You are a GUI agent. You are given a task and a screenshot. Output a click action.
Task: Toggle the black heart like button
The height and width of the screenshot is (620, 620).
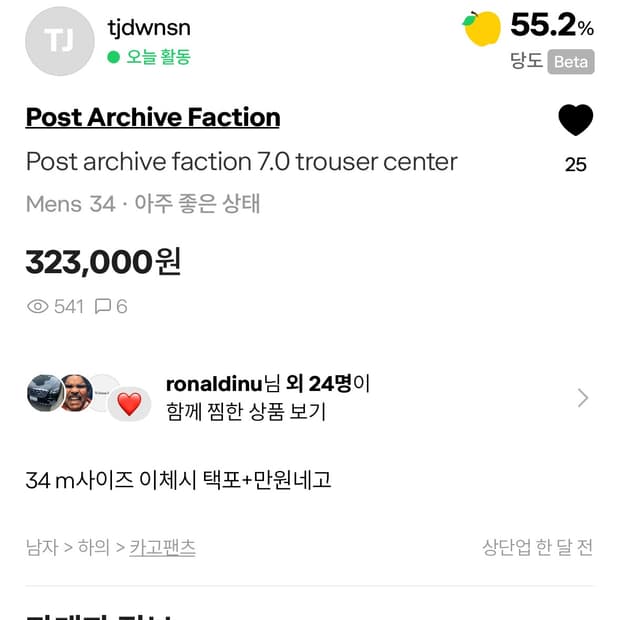[575, 120]
